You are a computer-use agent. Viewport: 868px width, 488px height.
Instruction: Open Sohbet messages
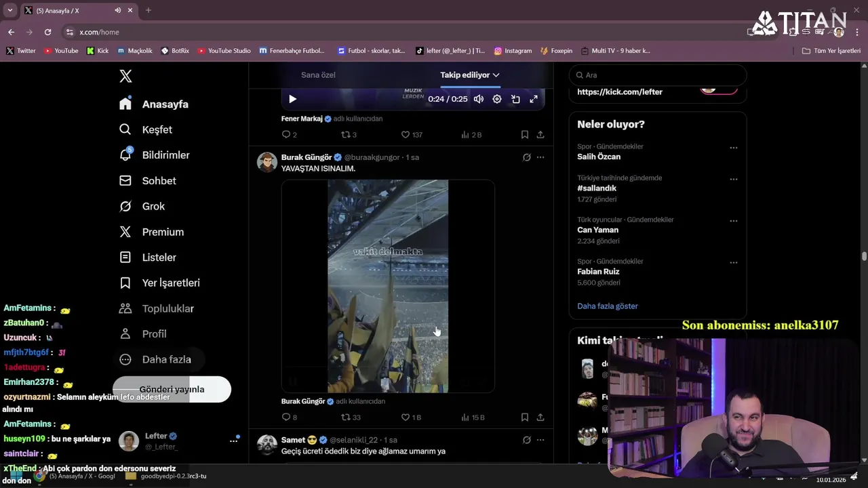[x=148, y=181]
